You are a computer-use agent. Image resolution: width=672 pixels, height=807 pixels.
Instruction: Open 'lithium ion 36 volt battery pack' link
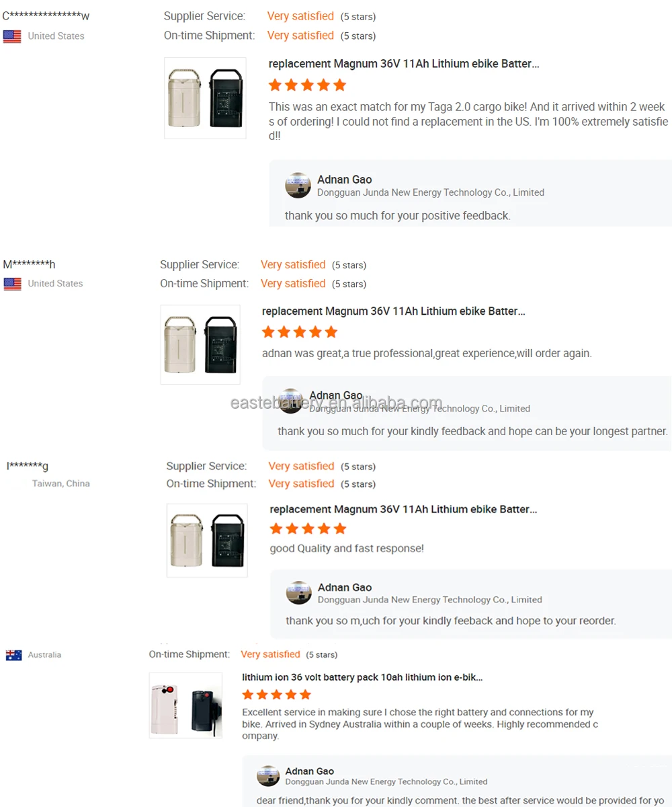(362, 677)
